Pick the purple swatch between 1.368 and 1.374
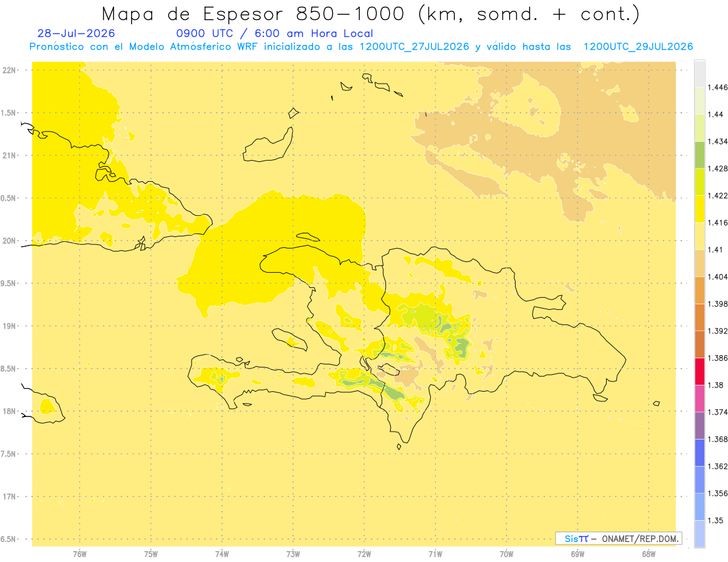Viewport: 728px width, 562px height. tap(699, 425)
